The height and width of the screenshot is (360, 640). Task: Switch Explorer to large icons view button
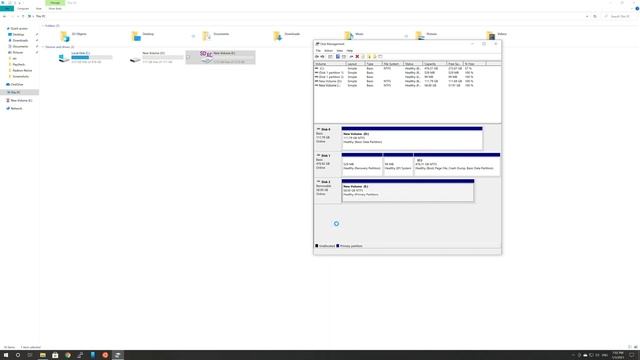pyautogui.click(x=636, y=347)
